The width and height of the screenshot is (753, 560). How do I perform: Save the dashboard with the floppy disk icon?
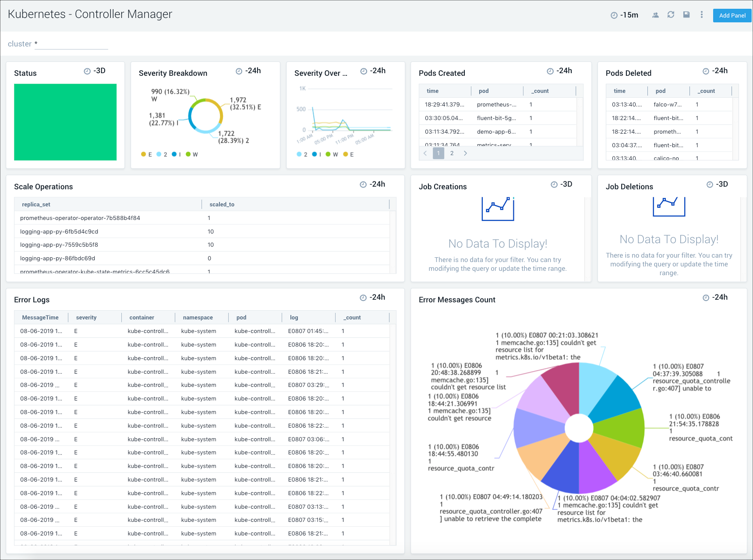(686, 14)
